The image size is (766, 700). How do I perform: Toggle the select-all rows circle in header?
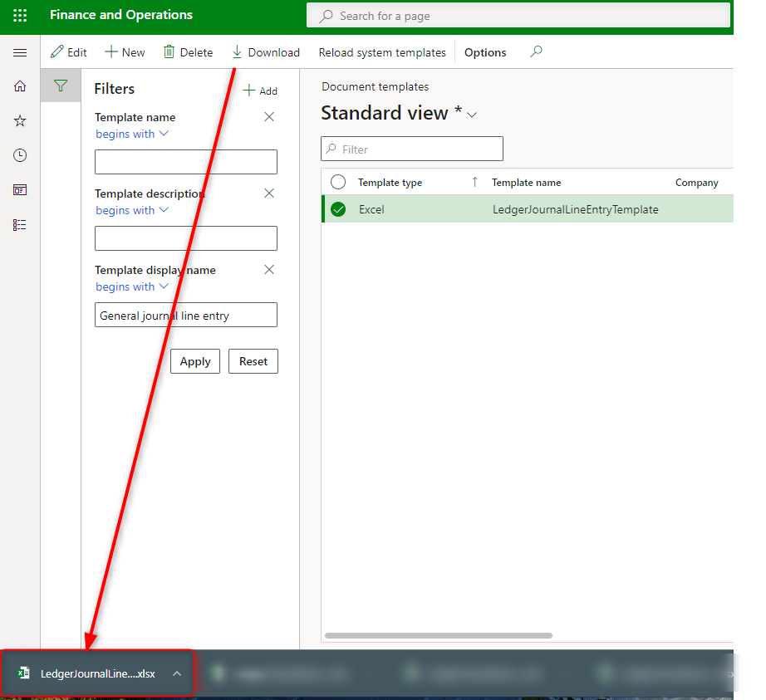point(338,182)
